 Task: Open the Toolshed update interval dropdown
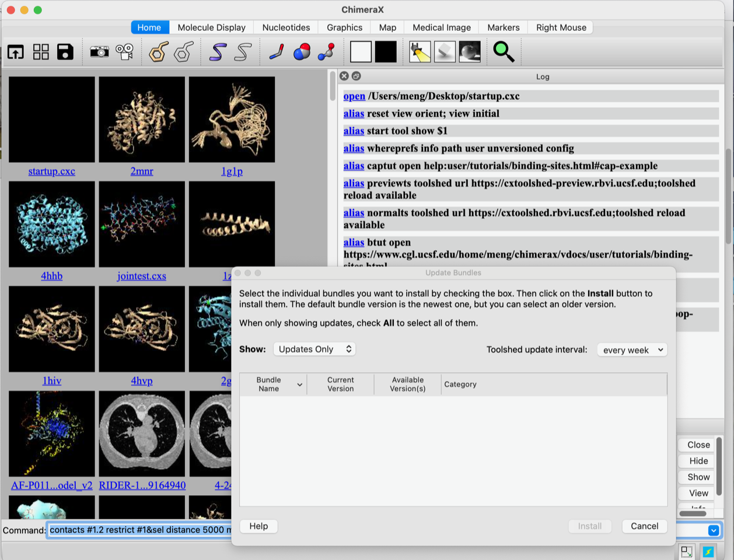[632, 349]
